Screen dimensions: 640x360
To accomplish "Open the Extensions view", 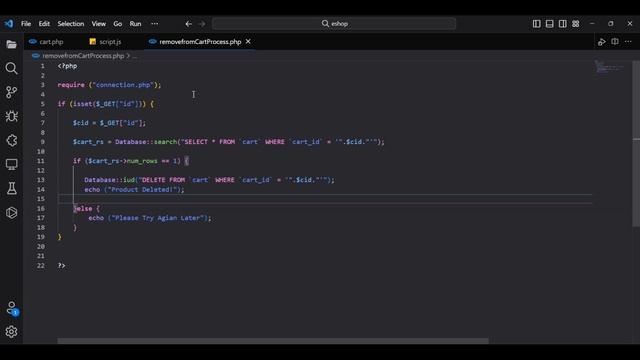I will tap(11, 140).
